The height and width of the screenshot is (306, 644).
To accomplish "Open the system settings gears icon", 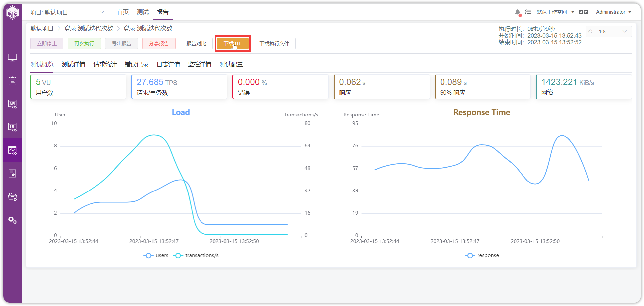I will pos(12,220).
